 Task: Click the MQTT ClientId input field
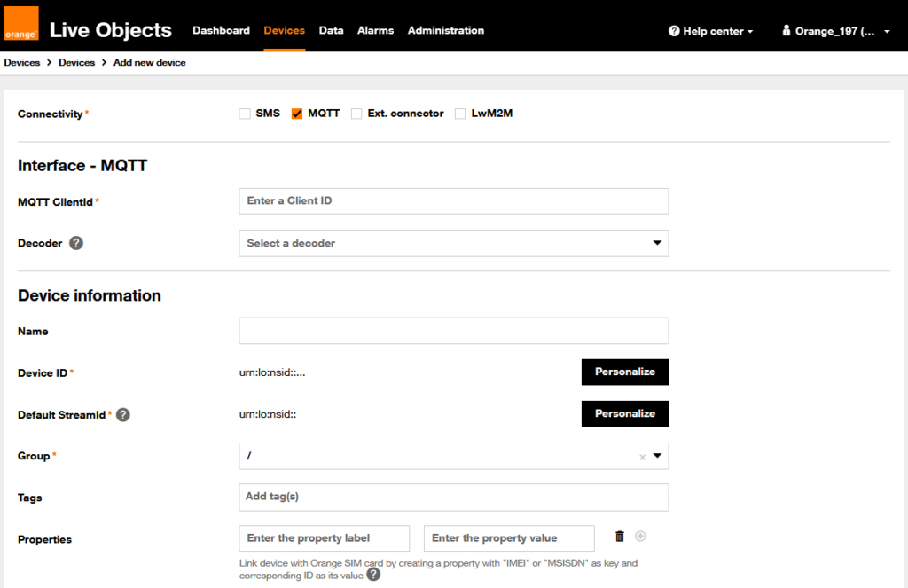[x=453, y=201]
